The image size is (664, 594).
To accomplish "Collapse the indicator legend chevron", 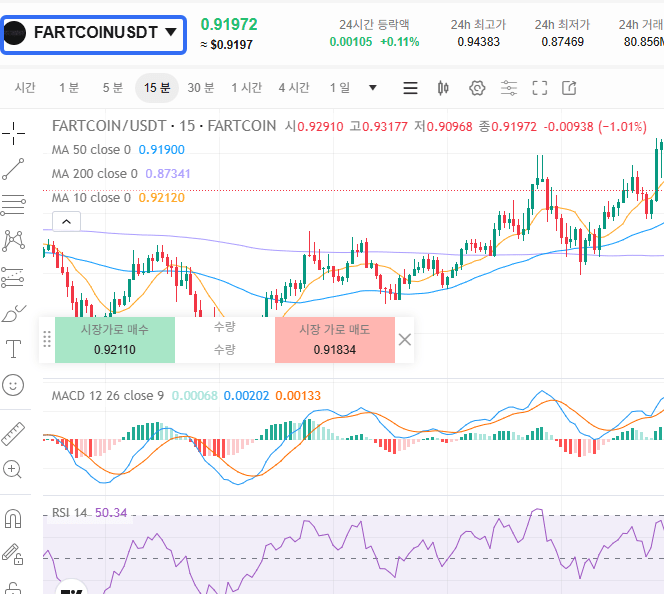I will [x=65, y=221].
